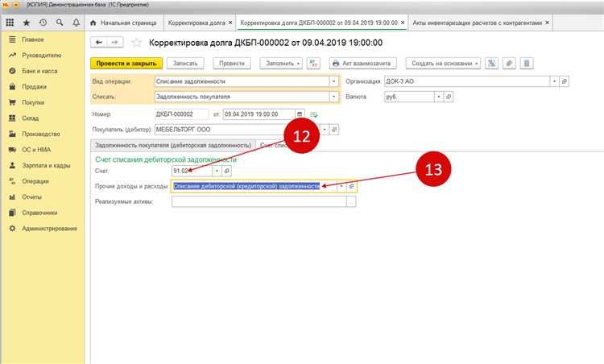This screenshot has height=364, width=604.
Task: Select Задолженность покупателя (дебиторская задолженность) tab
Action: click(x=173, y=145)
